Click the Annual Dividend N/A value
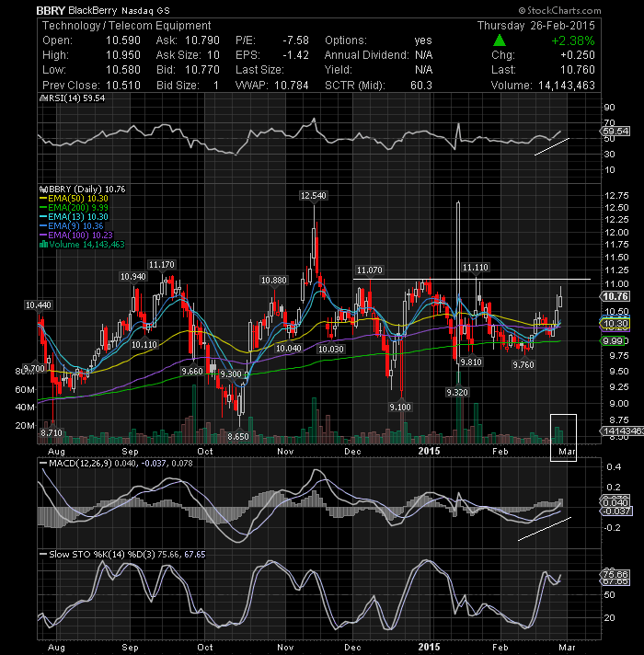The height and width of the screenshot is (655, 644). [x=423, y=55]
